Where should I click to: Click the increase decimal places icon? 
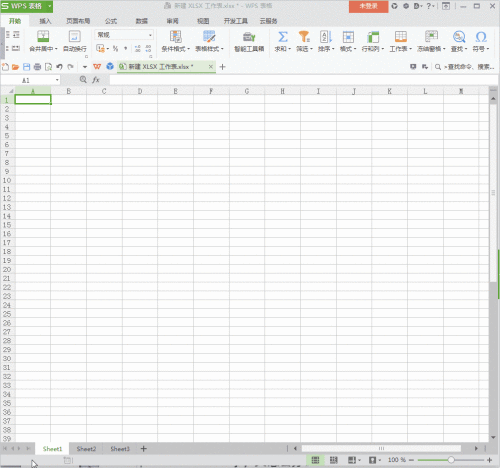(138, 49)
